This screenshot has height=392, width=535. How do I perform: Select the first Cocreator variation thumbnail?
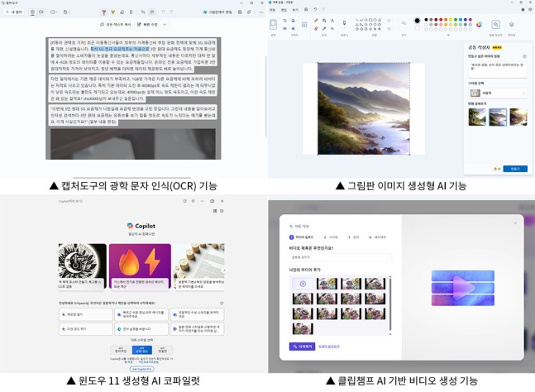477,117
